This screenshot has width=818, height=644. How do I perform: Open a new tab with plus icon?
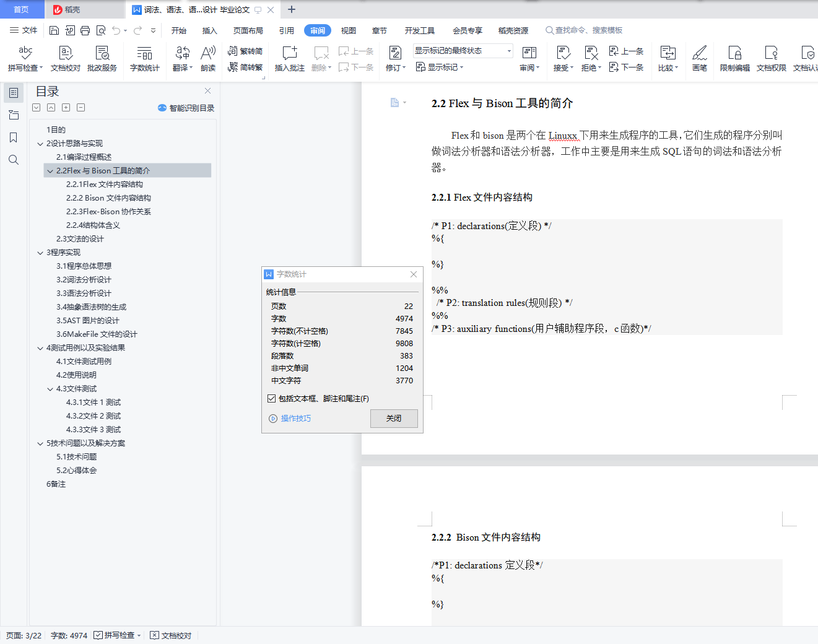[x=292, y=9]
